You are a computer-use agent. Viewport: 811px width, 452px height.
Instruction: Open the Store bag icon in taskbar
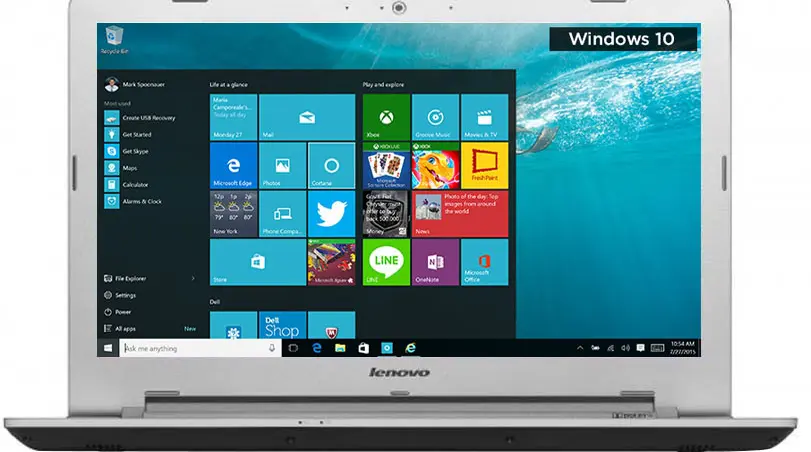[364, 348]
